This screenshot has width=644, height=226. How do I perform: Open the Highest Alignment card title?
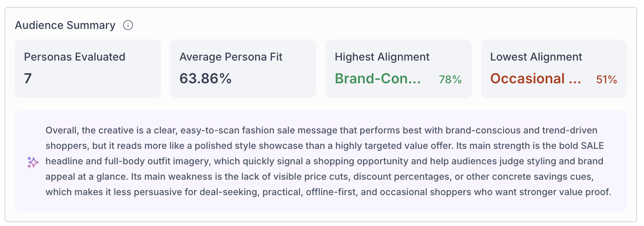click(x=382, y=57)
